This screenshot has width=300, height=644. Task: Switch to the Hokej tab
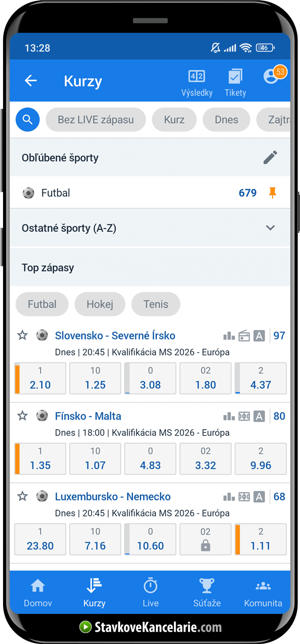click(x=99, y=304)
